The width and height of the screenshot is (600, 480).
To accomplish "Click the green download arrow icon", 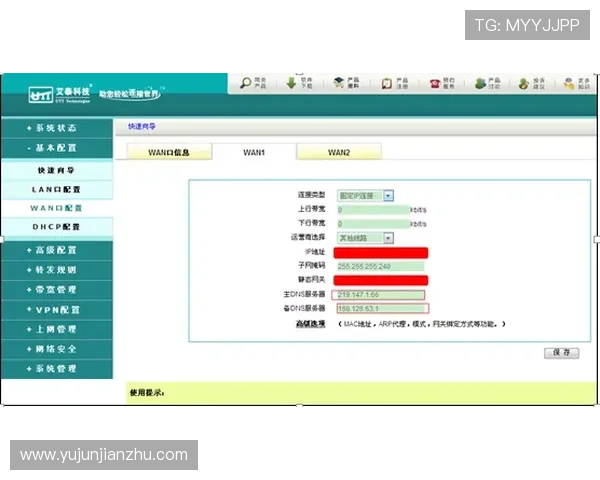I will point(291,83).
